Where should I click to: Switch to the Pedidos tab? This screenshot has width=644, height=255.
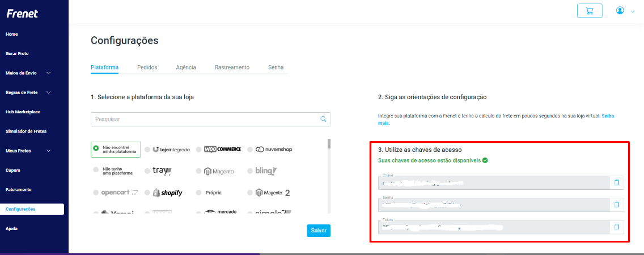tap(147, 67)
